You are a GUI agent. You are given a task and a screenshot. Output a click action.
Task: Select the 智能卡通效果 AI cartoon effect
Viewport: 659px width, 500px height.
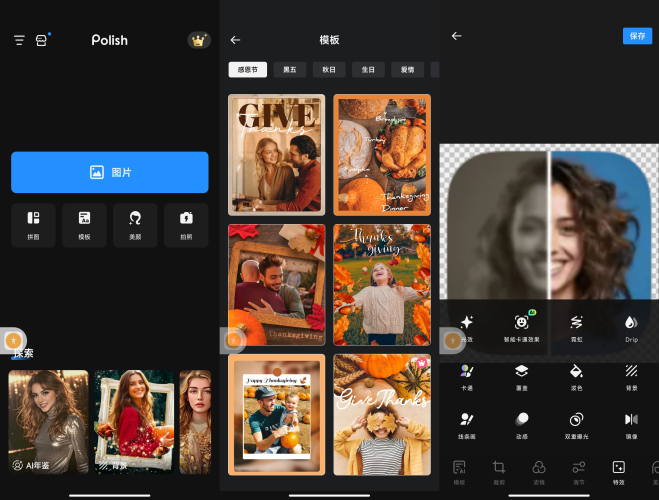522,327
